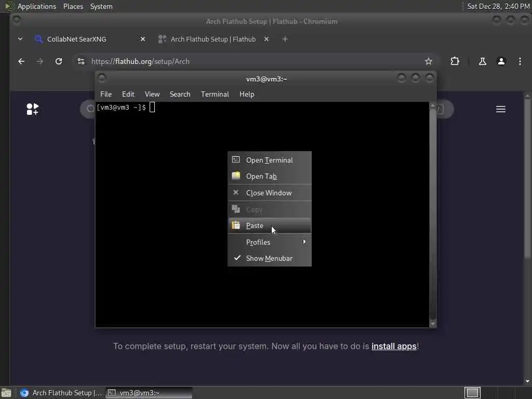Select Paste in the context menu
Screen dimensions: 532x399
click(x=270, y=225)
